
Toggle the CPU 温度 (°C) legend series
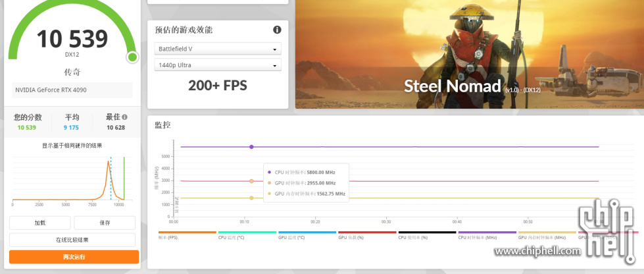pyautogui.click(x=247, y=235)
